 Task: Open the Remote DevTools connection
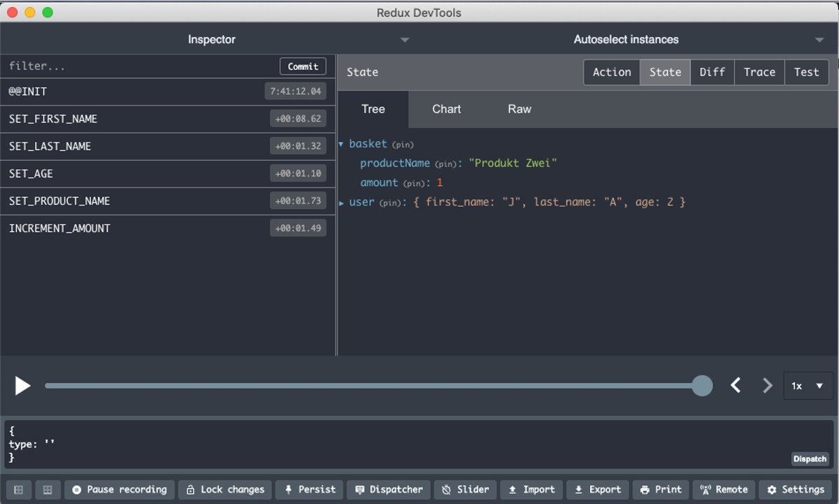pos(724,489)
